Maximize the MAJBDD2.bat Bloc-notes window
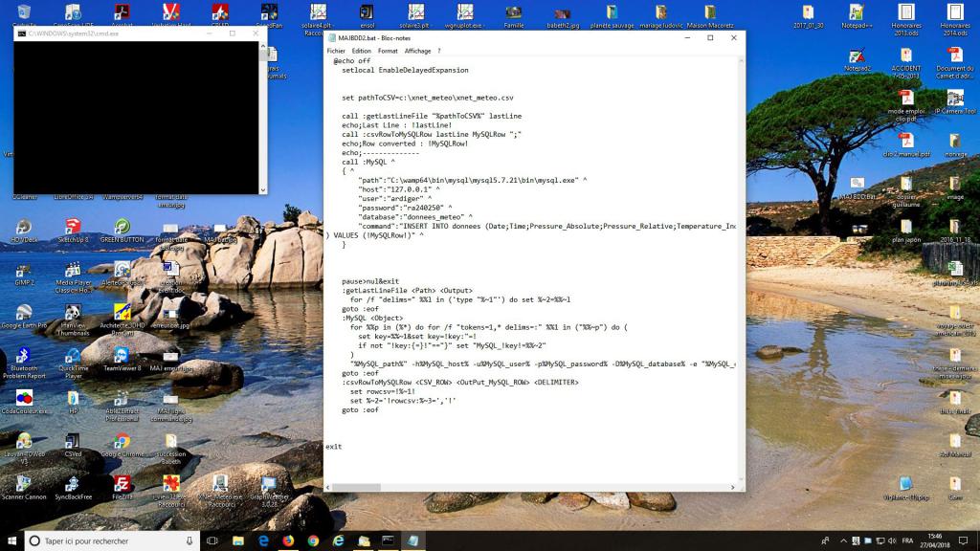This screenshot has height=551, width=980. pyautogui.click(x=711, y=38)
